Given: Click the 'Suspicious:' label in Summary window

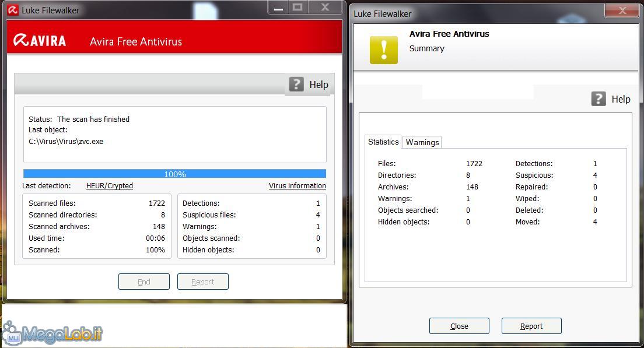Looking at the screenshot, I should [x=534, y=175].
